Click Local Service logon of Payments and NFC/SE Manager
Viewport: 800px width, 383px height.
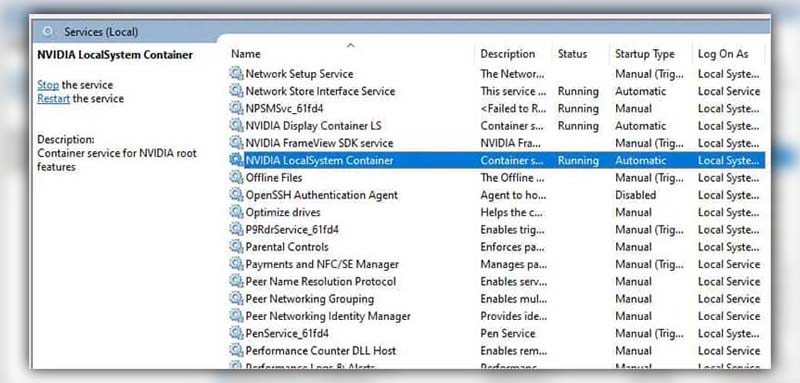click(729, 265)
